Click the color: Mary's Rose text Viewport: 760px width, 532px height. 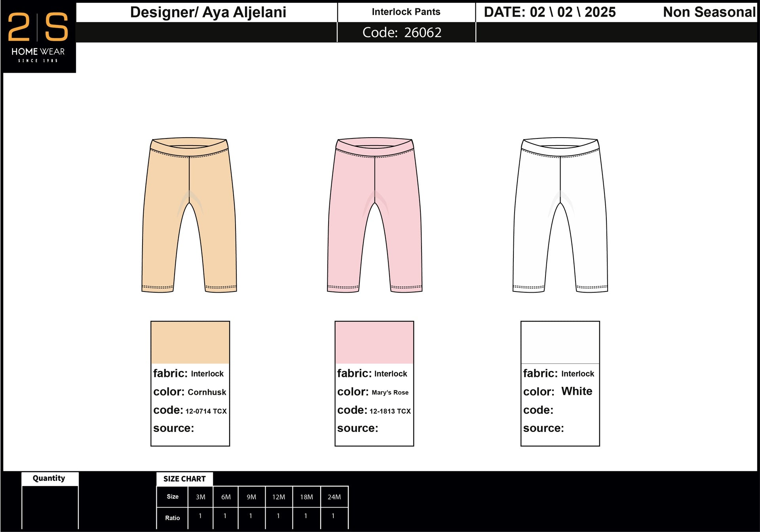373,392
